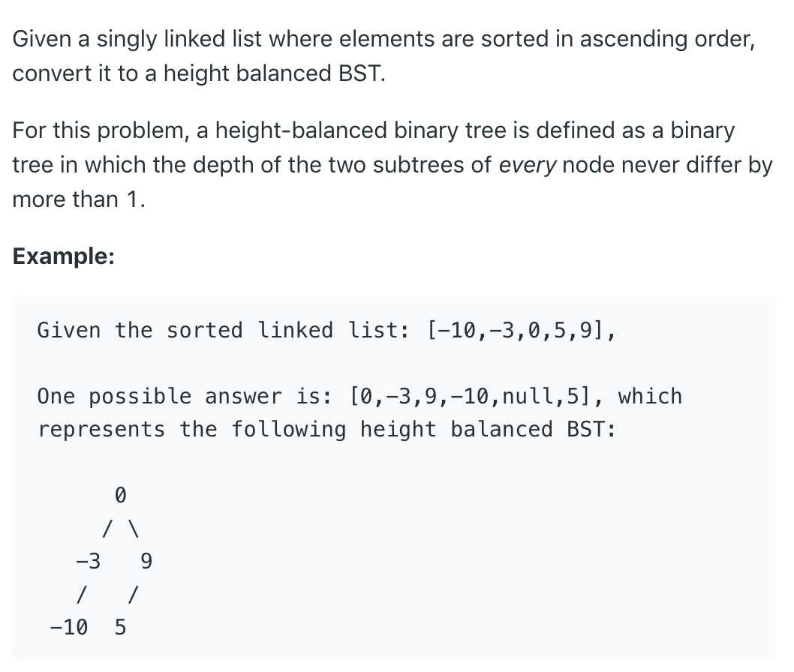Click the answer array [0,-3,9,-10,null,5]
Viewport: 794px width, 672px height.
point(471,396)
